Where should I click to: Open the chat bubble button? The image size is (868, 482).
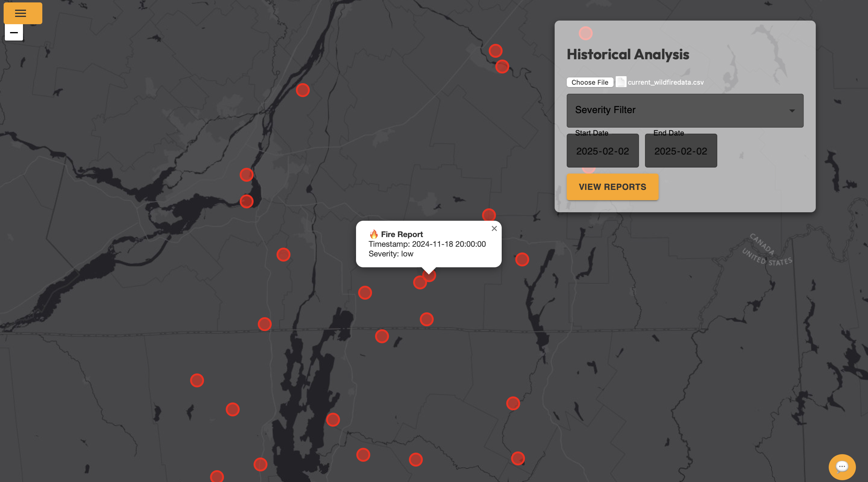point(842,467)
